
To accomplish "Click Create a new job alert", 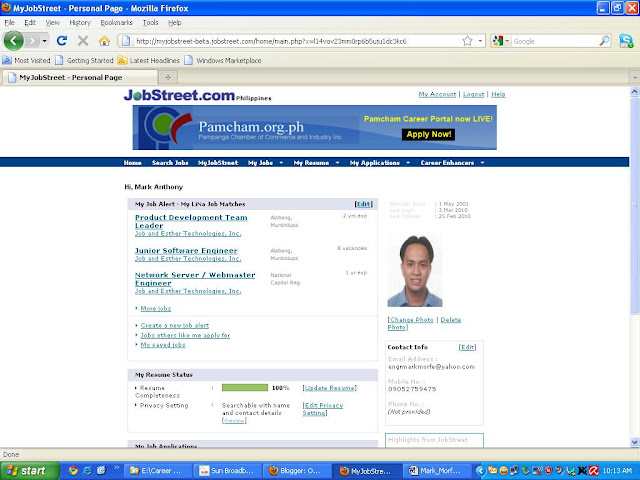I will point(175,325).
